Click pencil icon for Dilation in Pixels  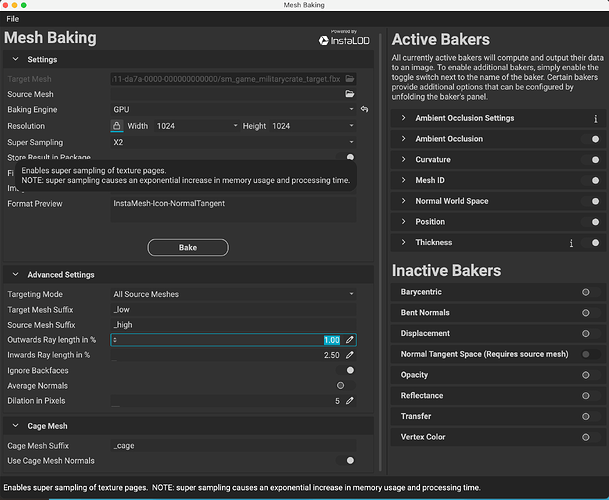coord(349,401)
